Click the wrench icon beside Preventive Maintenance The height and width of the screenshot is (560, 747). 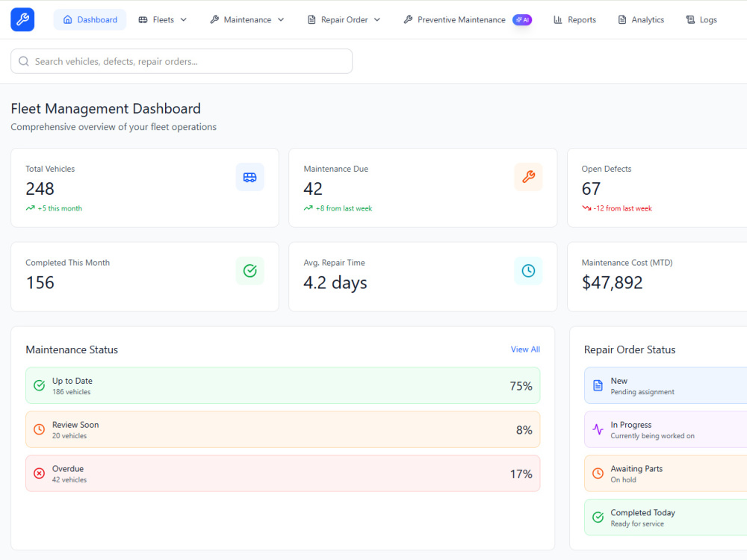[408, 19]
